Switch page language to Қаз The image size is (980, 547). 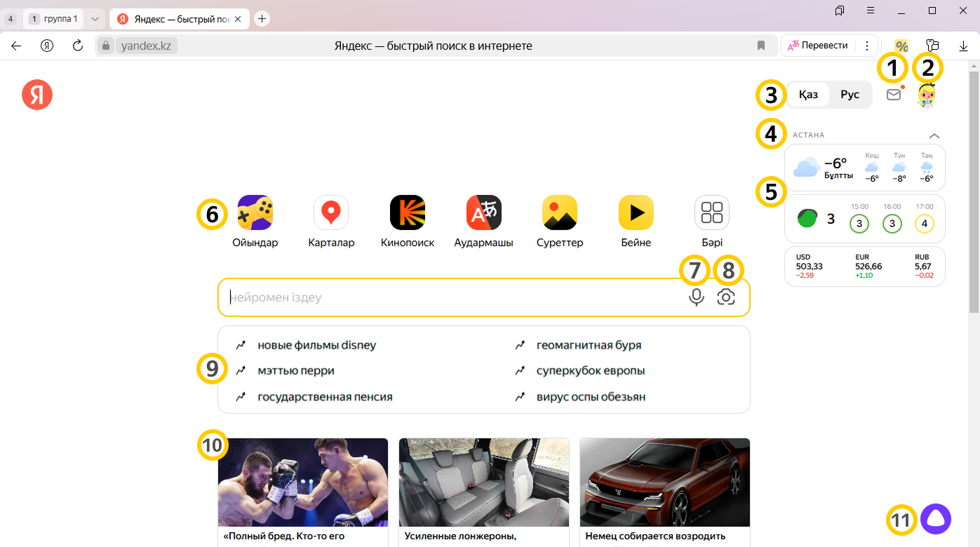coord(808,95)
